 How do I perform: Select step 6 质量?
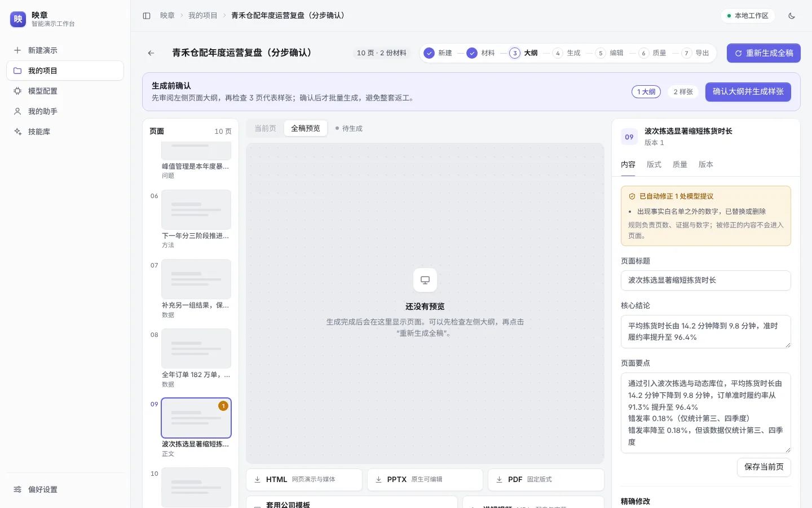click(x=652, y=53)
